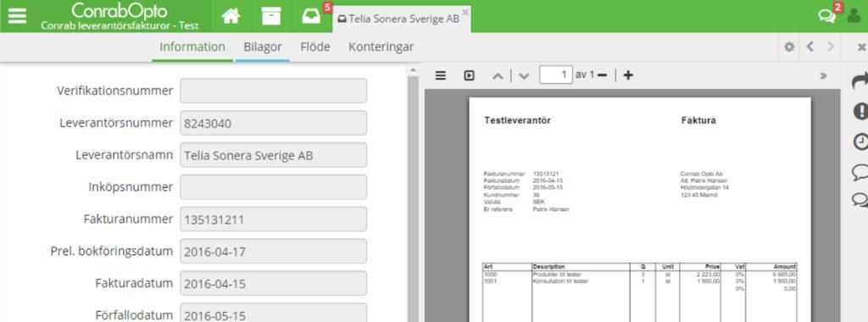Open the hamburger main menu
This screenshot has width=868, height=322.
point(17,15)
